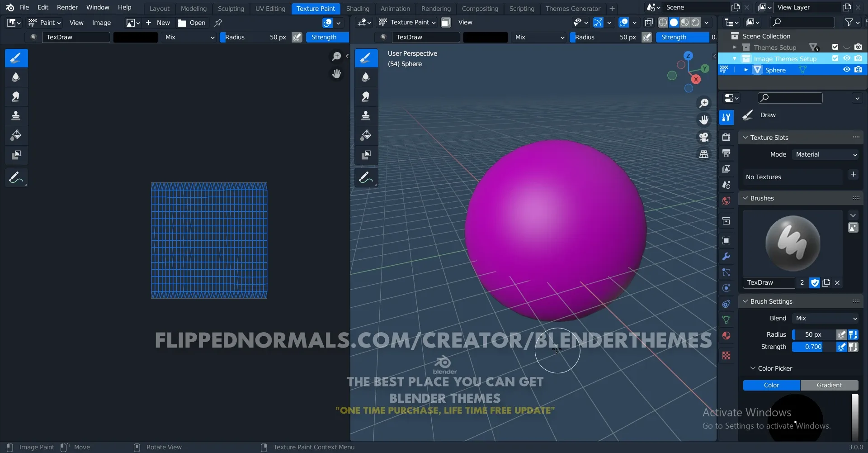Open Texture Slots Mode dropdown Material
Screen dimensions: 868x453
coord(826,154)
